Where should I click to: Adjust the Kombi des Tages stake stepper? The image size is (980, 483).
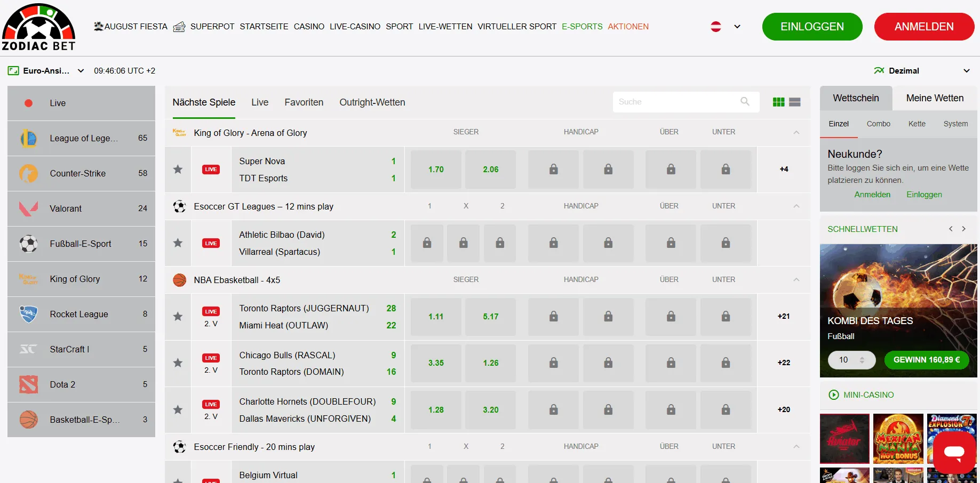(862, 360)
